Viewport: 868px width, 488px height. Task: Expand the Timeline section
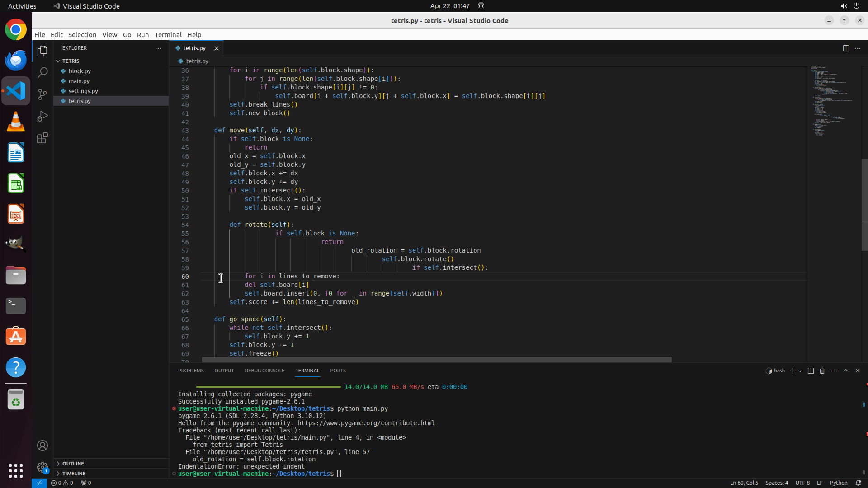pos(74,474)
